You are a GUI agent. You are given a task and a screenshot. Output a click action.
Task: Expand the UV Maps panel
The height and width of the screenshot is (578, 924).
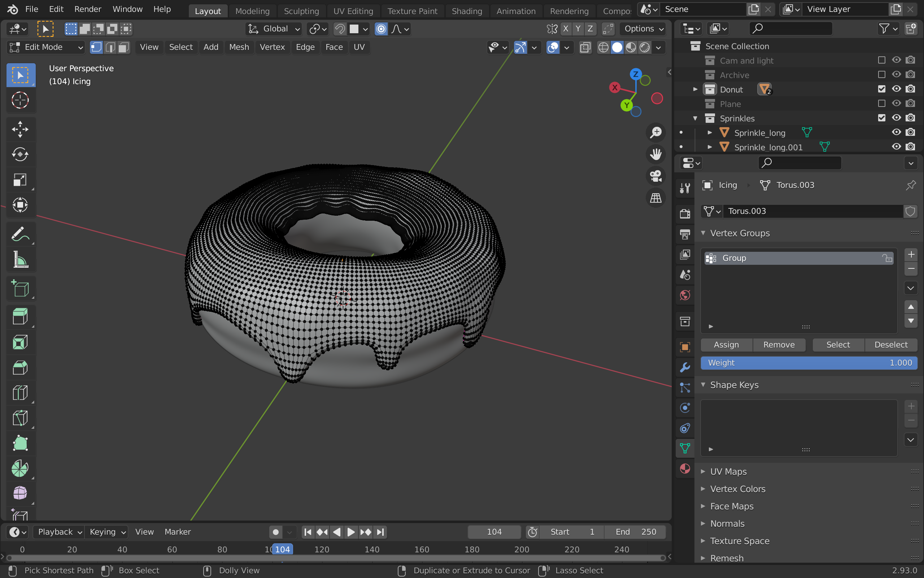[728, 471]
